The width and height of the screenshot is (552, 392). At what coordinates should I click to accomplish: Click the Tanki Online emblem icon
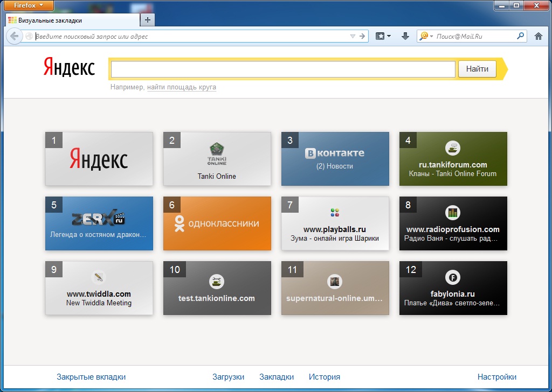point(217,153)
